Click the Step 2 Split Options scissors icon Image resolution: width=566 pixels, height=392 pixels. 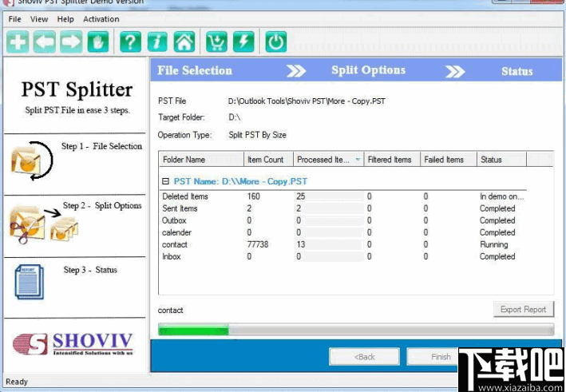pos(43,224)
